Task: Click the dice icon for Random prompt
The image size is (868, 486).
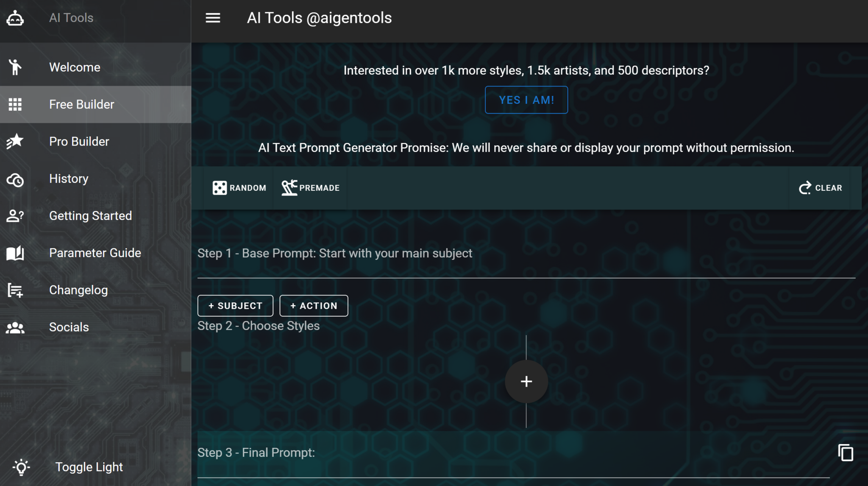Action: click(x=220, y=187)
